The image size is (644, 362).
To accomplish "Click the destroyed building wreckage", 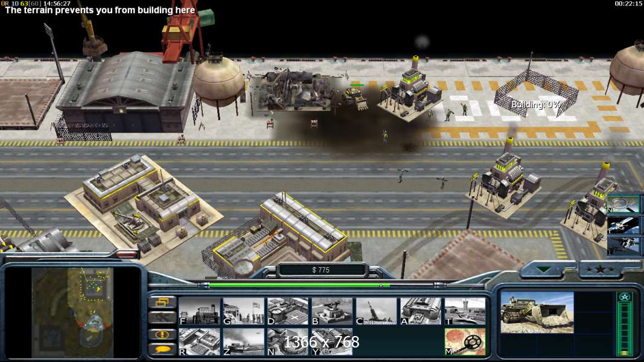I will [295, 91].
